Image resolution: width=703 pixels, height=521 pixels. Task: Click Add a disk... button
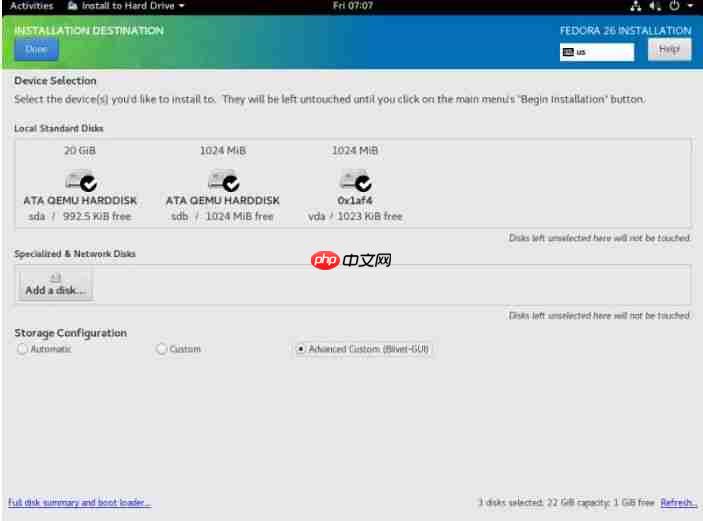55,285
